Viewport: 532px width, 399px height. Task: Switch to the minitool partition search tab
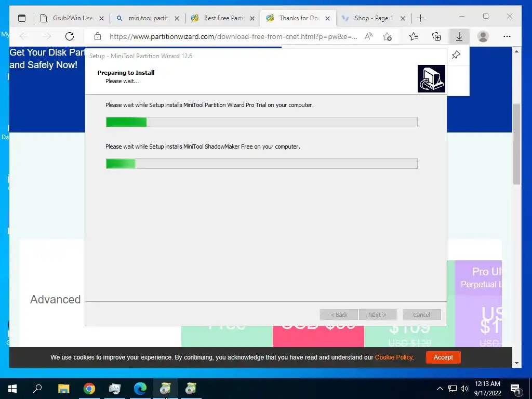[x=148, y=18]
